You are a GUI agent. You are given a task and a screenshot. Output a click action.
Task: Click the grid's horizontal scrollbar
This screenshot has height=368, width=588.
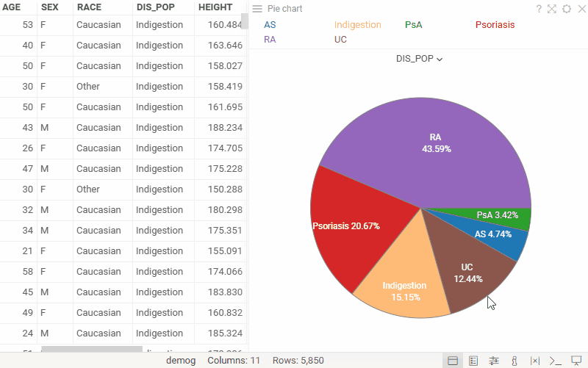[x=91, y=351]
